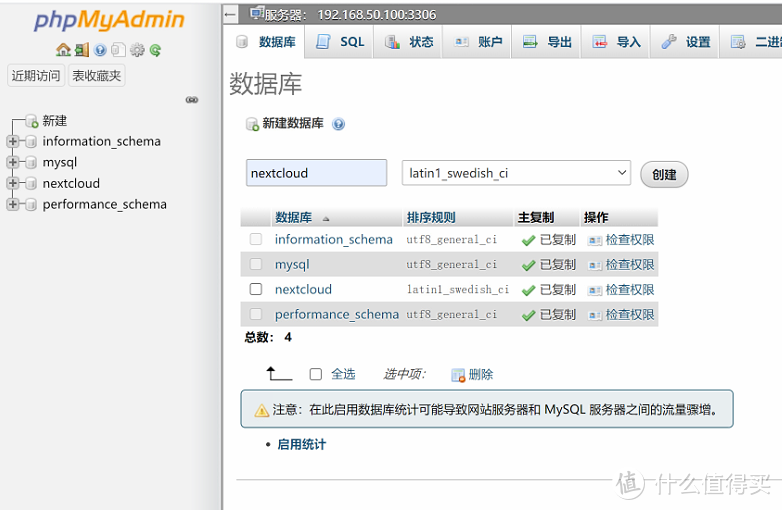Check the performance_schema row checkbox
Image resolution: width=782 pixels, height=510 pixels.
256,314
